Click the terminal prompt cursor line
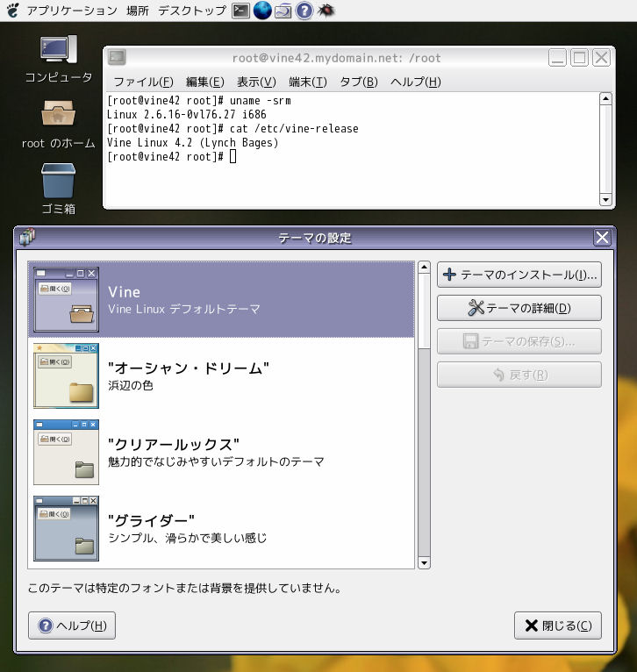Screen dimensions: 637x672 click(x=171, y=156)
